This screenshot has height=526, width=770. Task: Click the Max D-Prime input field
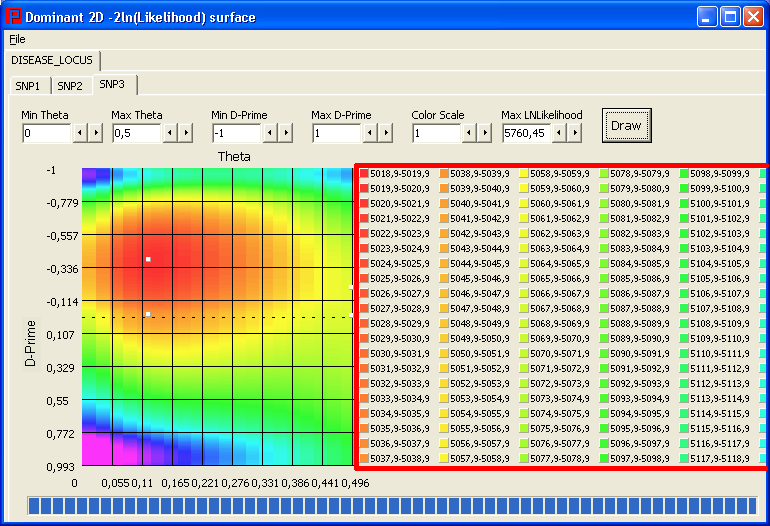click(x=337, y=133)
